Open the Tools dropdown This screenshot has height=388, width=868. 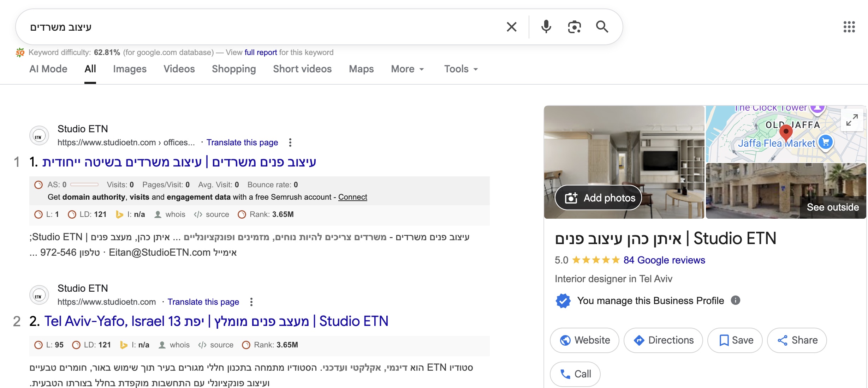pos(461,69)
